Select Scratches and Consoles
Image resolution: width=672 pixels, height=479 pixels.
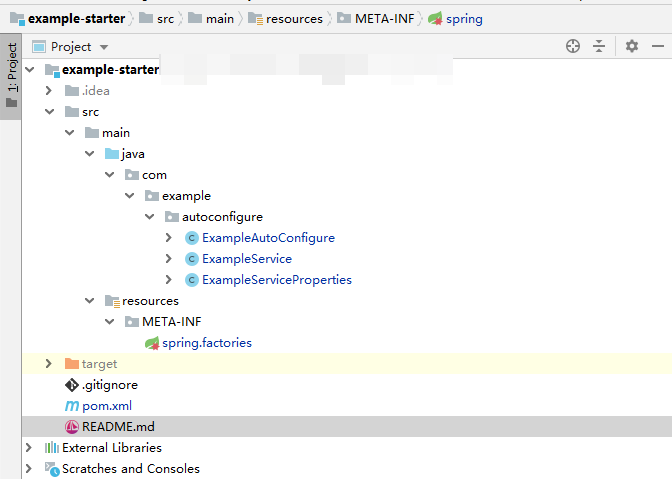[x=131, y=469]
